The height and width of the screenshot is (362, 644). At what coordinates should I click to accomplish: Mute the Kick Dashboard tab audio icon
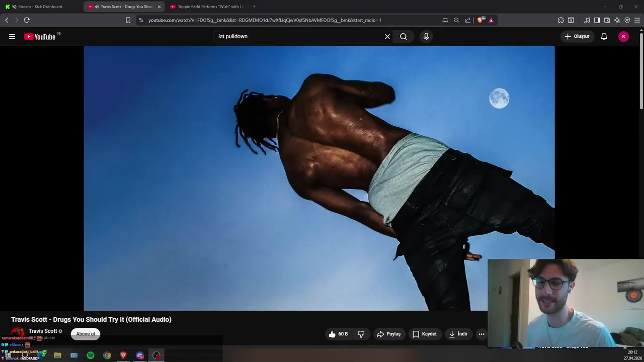[14, 7]
